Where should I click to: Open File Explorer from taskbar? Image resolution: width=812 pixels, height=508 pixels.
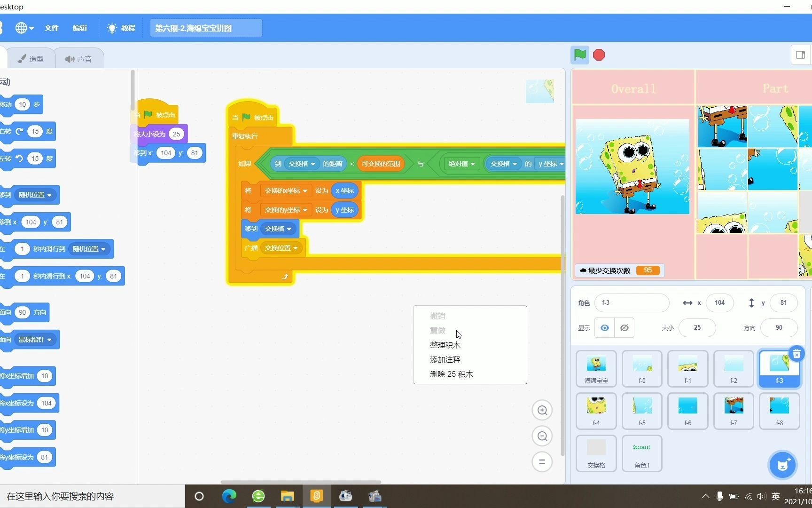point(287,496)
